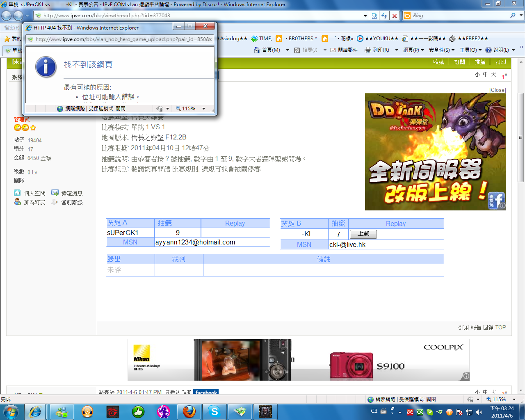525x420 pixels.
Task: Click the 個人空間 link
Action: pyautogui.click(x=35, y=193)
